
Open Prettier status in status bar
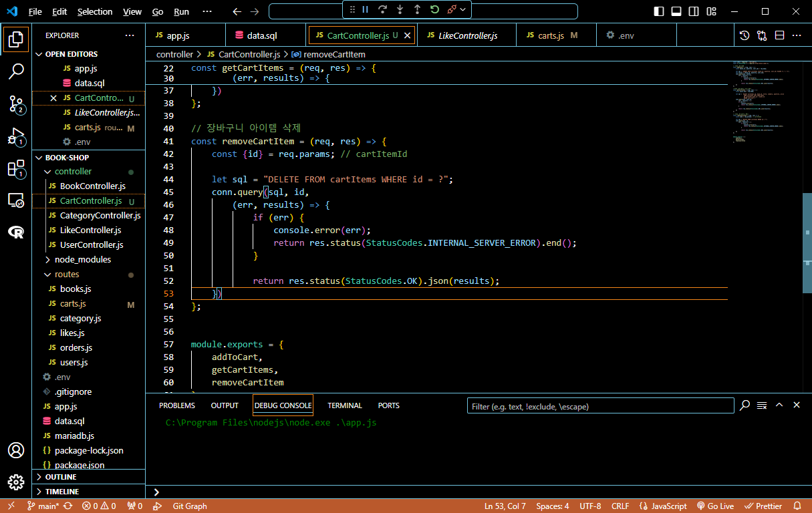[x=763, y=506]
